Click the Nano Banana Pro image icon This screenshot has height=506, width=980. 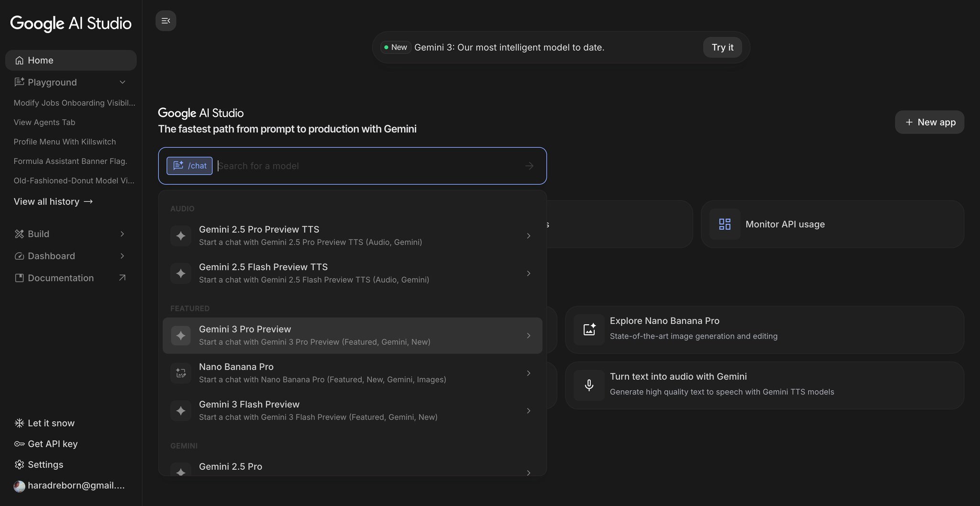[181, 373]
